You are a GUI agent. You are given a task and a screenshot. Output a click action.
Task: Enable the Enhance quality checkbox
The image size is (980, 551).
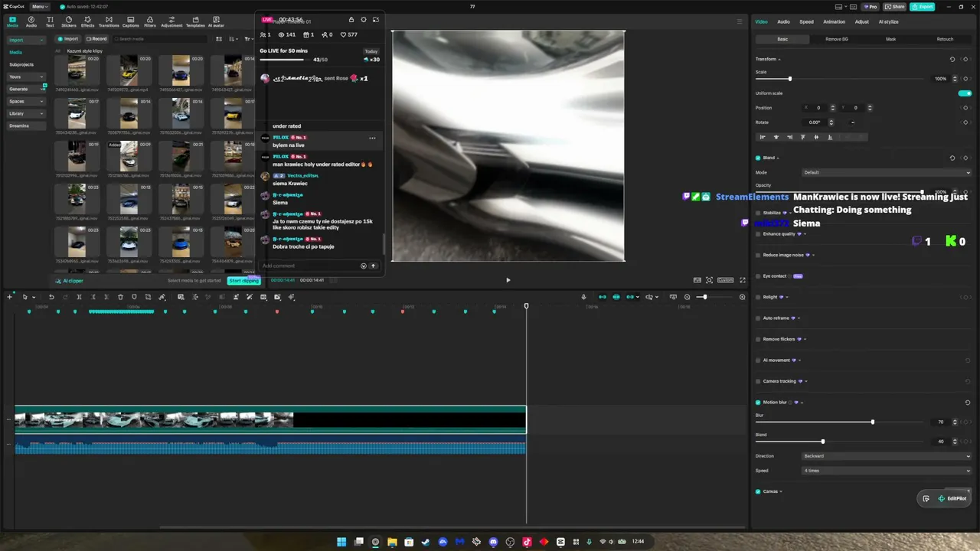(758, 234)
